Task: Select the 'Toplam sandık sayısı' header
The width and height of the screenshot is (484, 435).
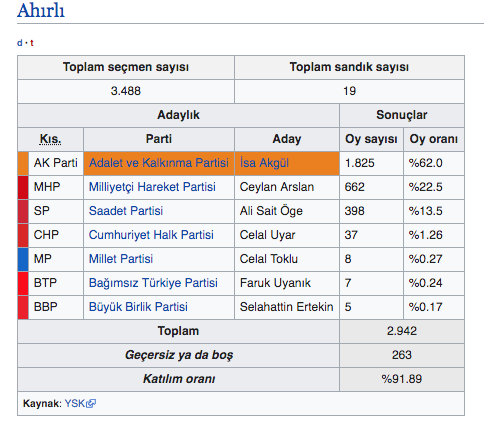Action: point(349,67)
